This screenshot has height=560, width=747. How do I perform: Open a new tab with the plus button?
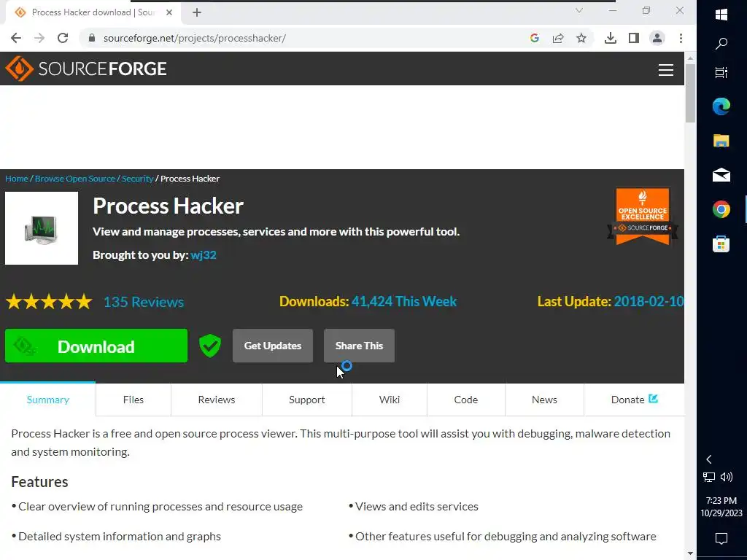point(197,12)
